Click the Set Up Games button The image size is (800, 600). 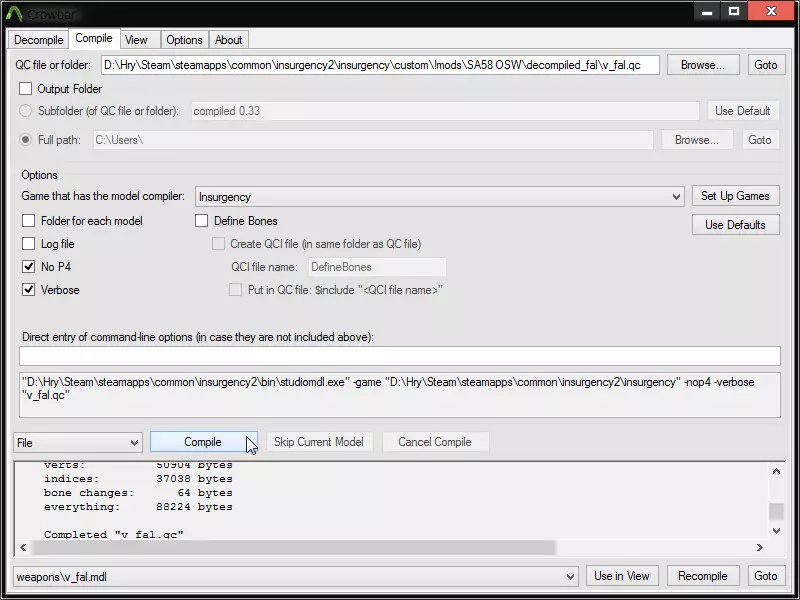[735, 196]
